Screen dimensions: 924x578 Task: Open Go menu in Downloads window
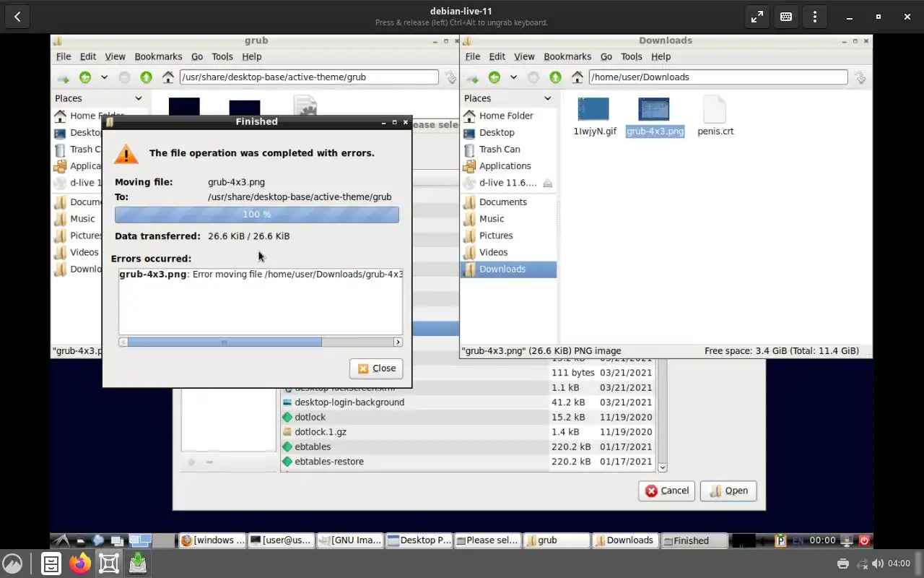point(606,56)
